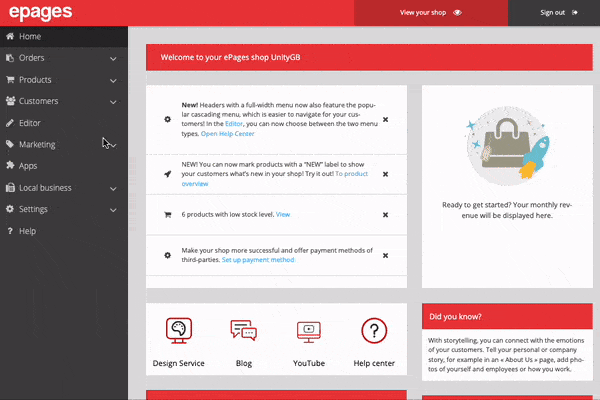Screen dimensions: 600x400
Task: Click the Customers people icon
Action: click(x=10, y=101)
